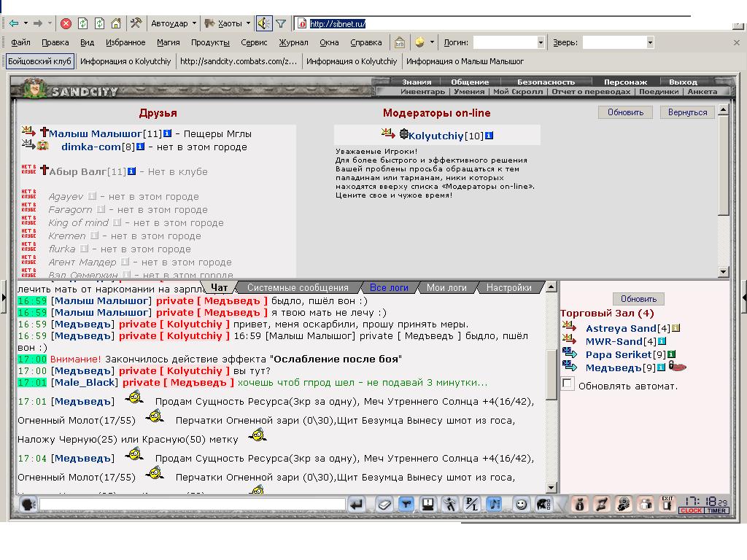Image resolution: width=747 pixels, height=560 pixels.
Task: Open the Все логи chat tab
Action: tap(389, 287)
